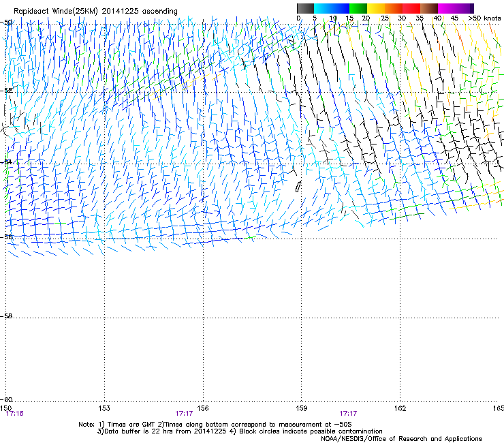504x443 pixels.
Task: Click the purple '17:17' time near 159
Action: pos(349,414)
